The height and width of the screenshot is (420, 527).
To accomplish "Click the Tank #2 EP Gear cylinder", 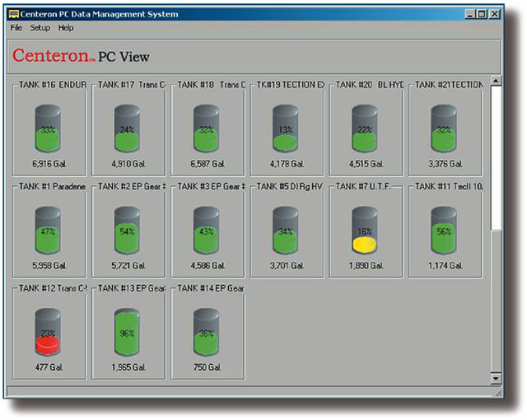I will (127, 230).
